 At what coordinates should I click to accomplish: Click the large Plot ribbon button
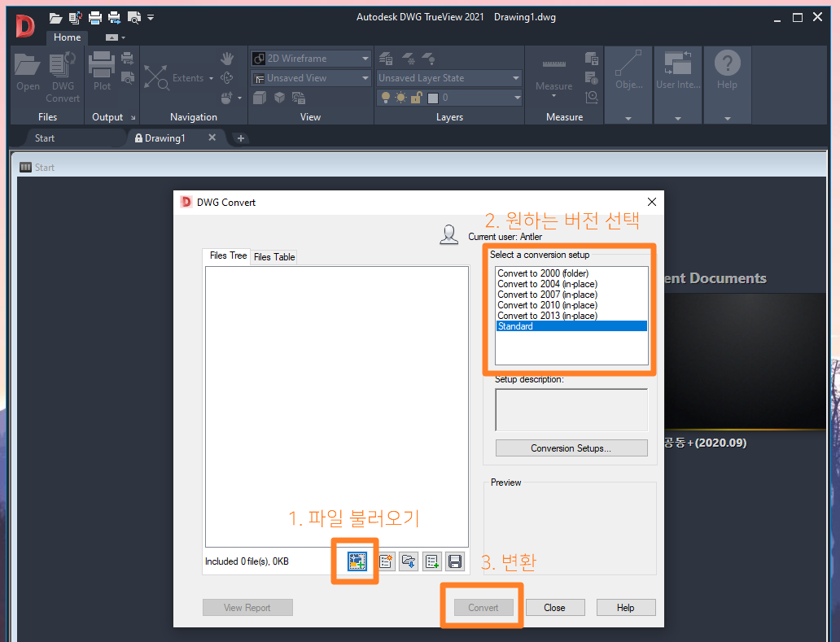click(x=101, y=72)
